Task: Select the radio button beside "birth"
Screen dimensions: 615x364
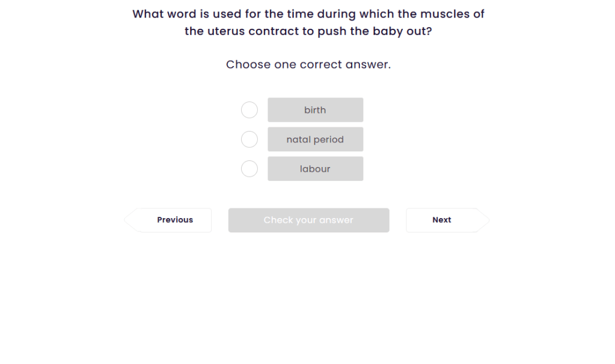Action: [249, 110]
